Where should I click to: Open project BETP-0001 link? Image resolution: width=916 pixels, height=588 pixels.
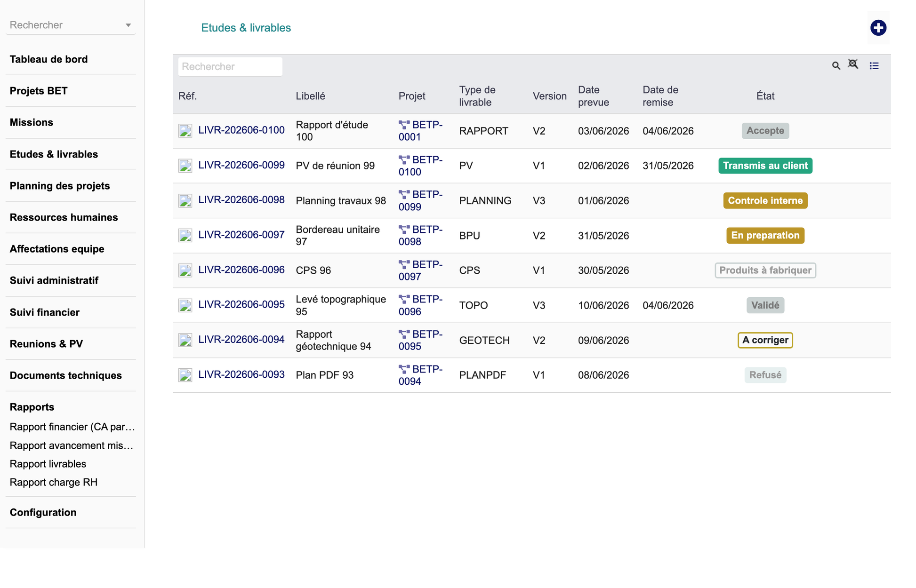click(x=420, y=131)
